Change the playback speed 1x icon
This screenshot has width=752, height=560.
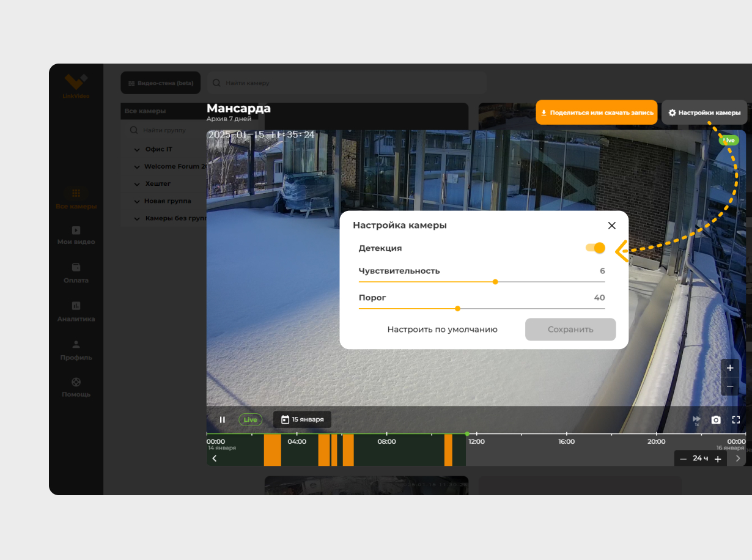tap(696, 420)
